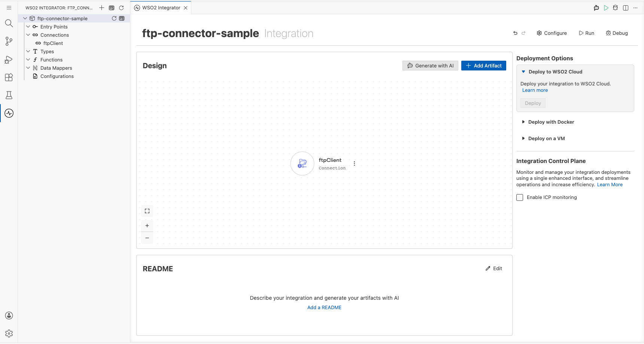Close the WSO2 Integrator tab
The width and height of the screenshot is (644, 344).
click(186, 8)
